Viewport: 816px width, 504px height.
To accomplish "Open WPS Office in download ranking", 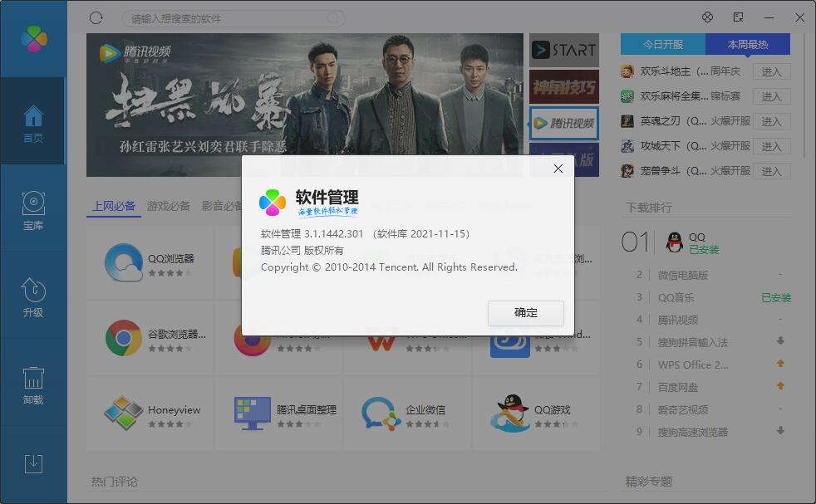I will click(693, 365).
